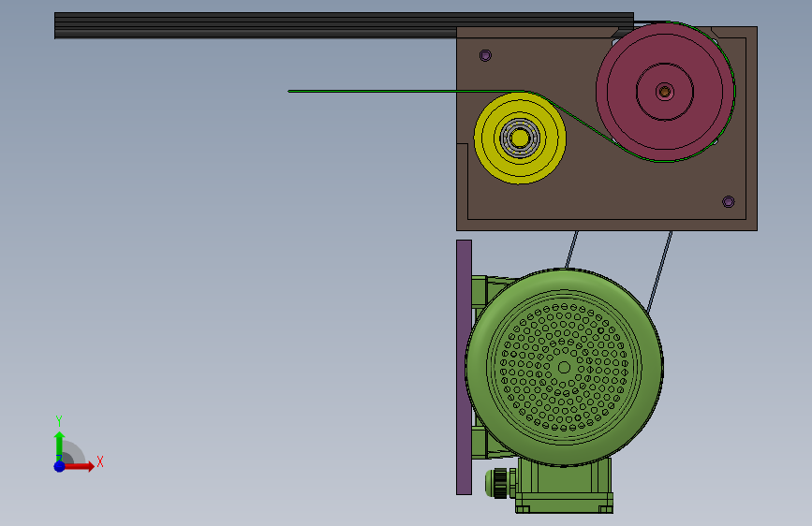Click the green motor's perforated fan cover
Screen dimensions: 812x526
click(565, 368)
